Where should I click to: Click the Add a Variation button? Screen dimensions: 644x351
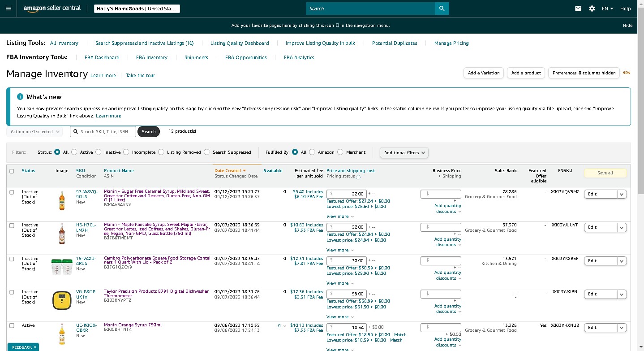pyautogui.click(x=484, y=73)
